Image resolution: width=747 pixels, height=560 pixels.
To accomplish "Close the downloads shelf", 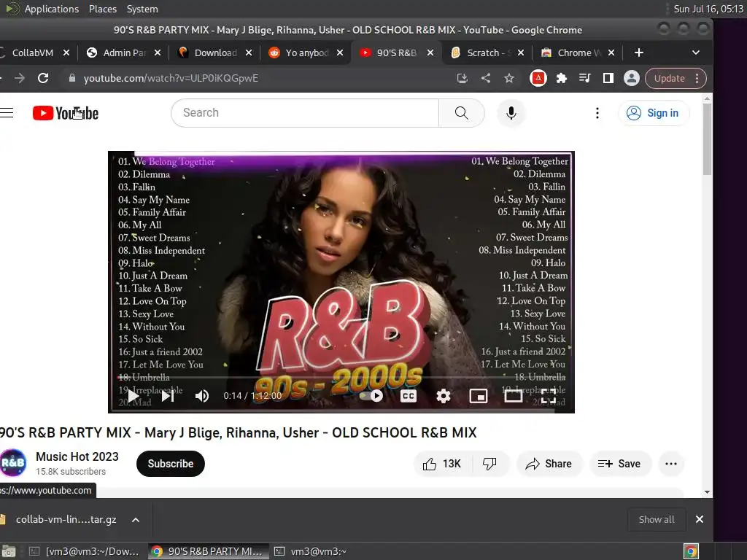I will 700,519.
